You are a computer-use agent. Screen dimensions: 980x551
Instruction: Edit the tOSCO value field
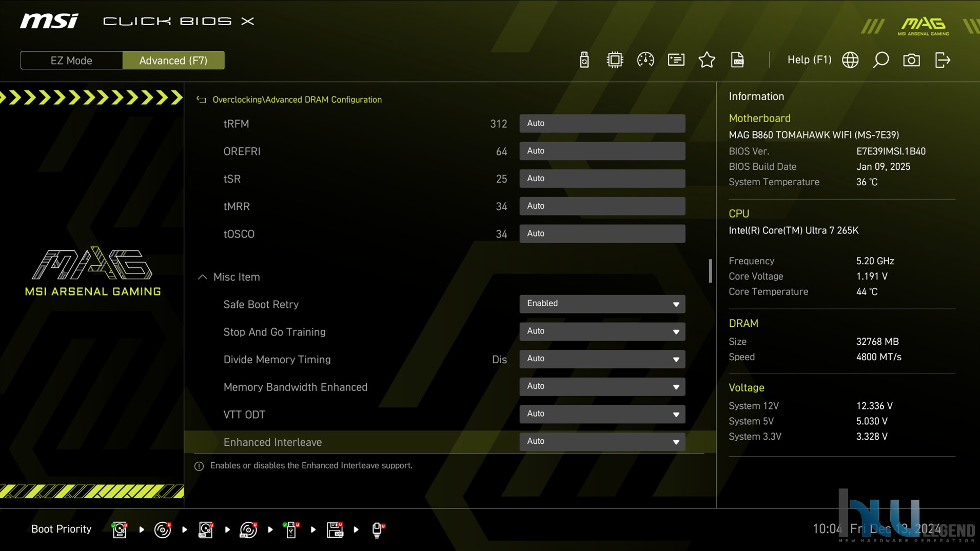click(602, 233)
